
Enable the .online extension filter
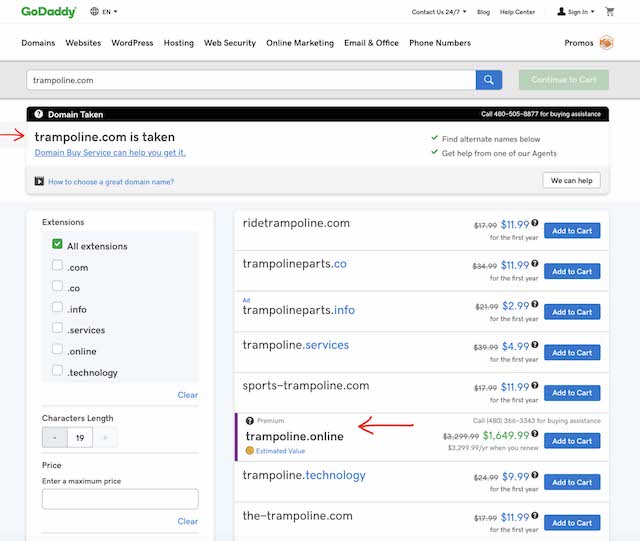pos(58,349)
